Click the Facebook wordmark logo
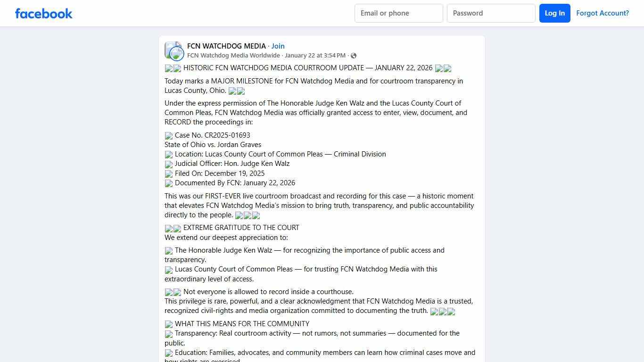 point(43,13)
